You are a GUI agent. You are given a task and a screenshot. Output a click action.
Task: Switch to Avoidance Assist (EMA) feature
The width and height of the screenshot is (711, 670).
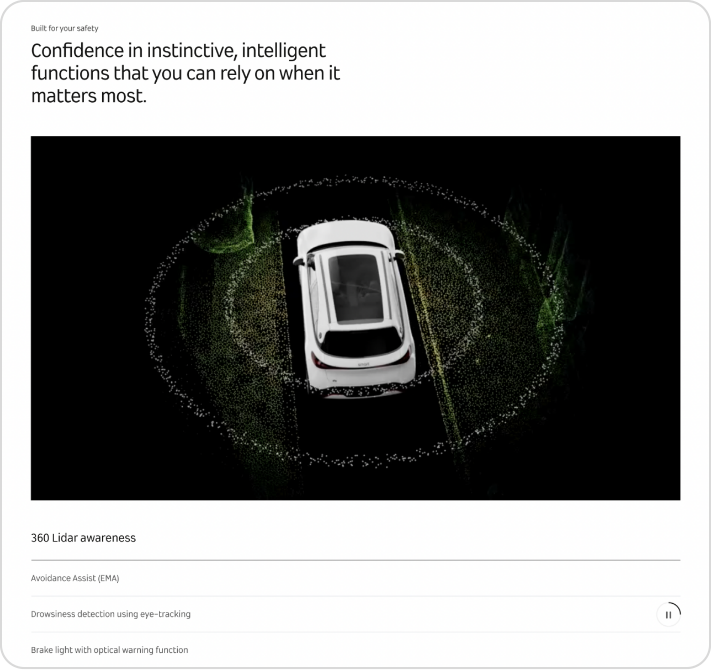(x=75, y=578)
